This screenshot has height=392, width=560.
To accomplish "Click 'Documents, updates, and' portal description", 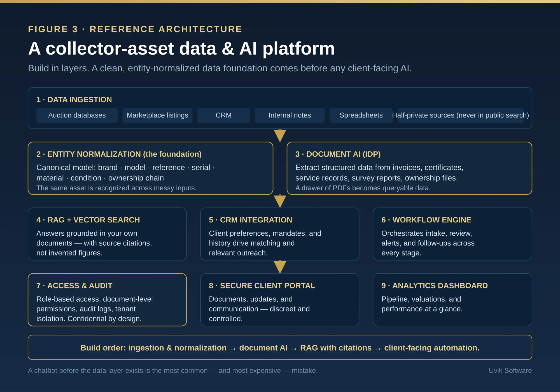I will (259, 309).
